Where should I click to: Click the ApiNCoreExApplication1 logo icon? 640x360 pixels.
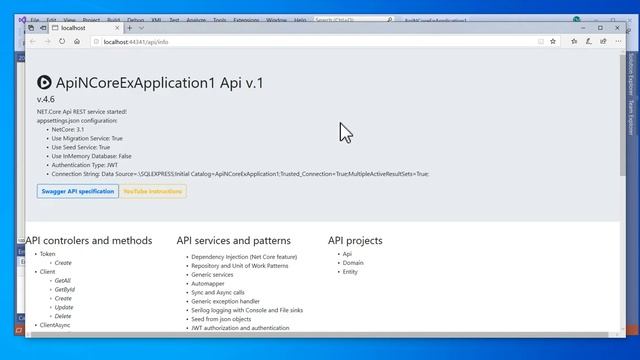tap(44, 82)
